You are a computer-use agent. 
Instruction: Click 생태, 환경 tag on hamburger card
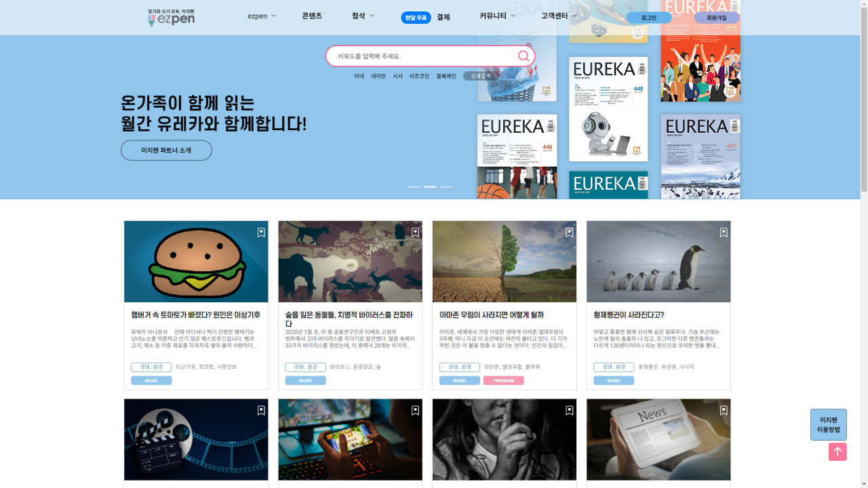click(x=151, y=367)
